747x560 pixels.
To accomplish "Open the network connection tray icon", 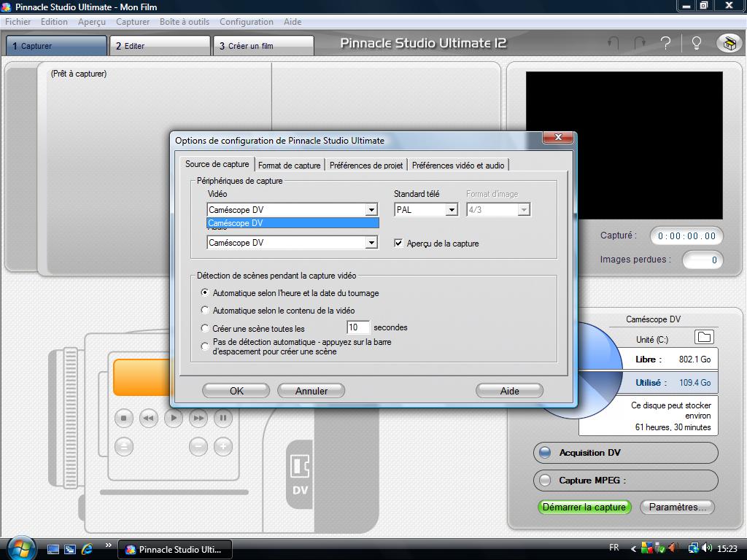I will (694, 548).
